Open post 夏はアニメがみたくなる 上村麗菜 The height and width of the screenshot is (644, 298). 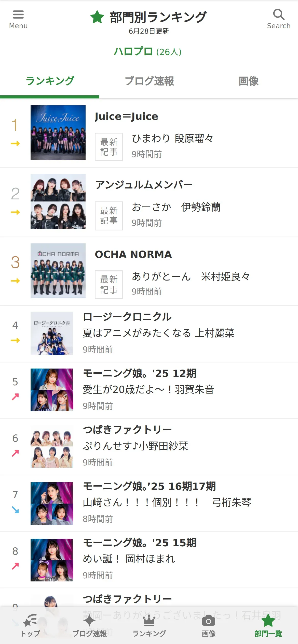(x=158, y=333)
